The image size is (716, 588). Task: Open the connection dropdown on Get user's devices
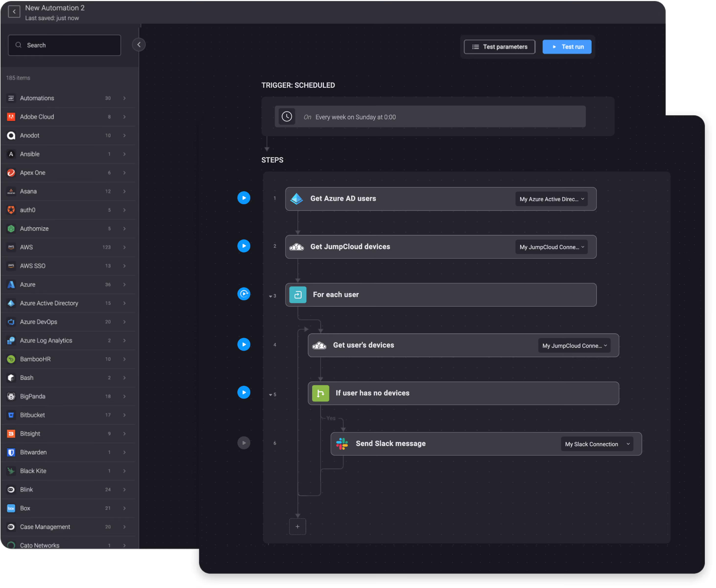(x=575, y=346)
